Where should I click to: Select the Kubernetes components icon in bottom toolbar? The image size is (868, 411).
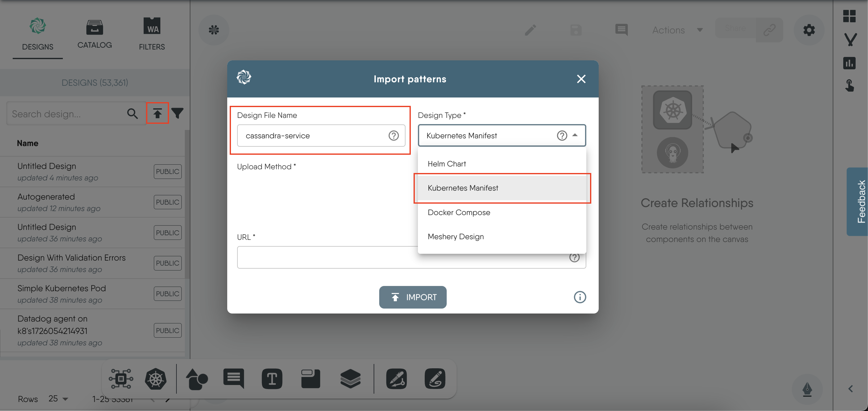155,379
